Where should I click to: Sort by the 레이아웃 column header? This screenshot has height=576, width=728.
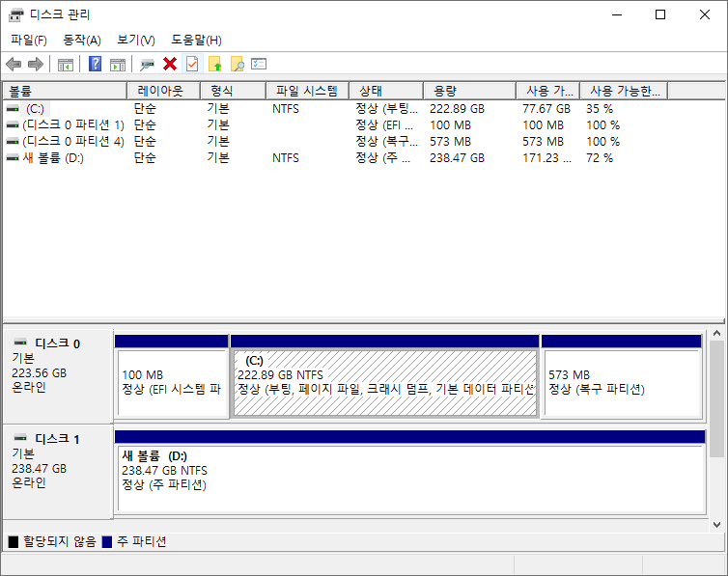point(163,91)
